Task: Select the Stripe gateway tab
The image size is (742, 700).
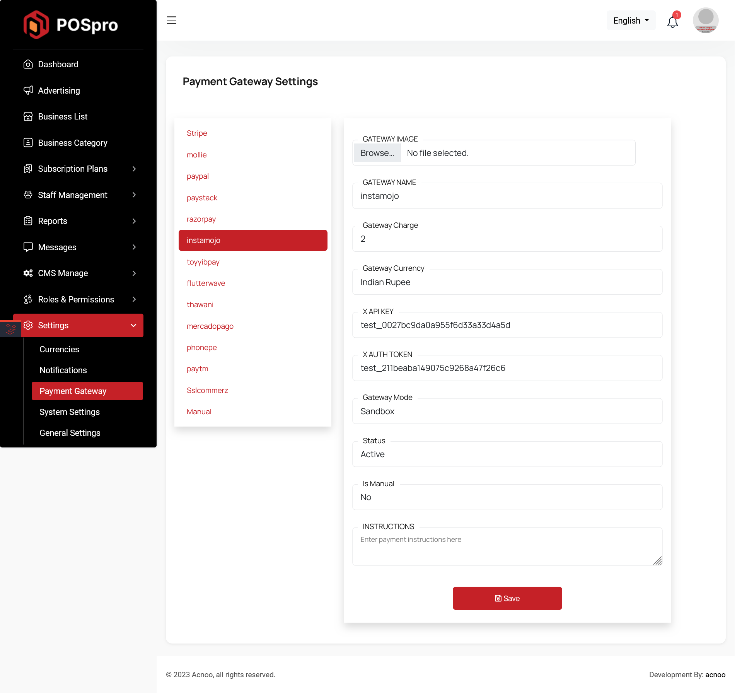Action: (x=197, y=133)
